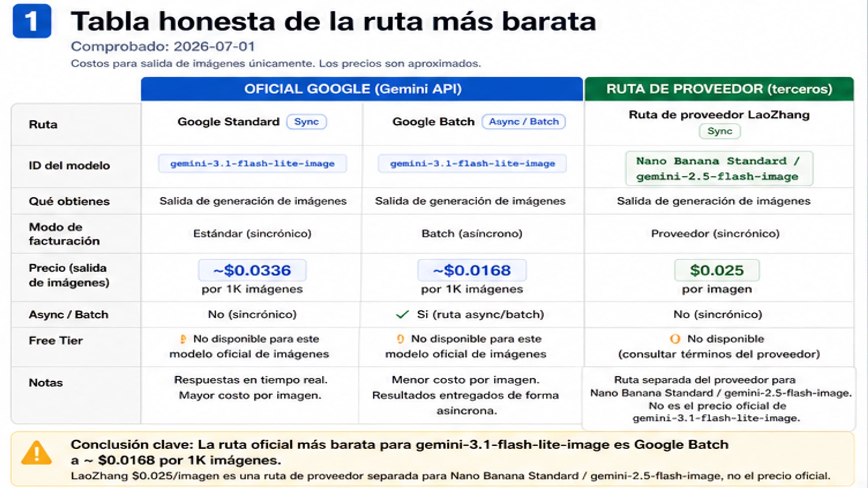This screenshot has width=868, height=488.
Task: Click the Estándar (sincrónico) cell
Action: [x=252, y=234]
